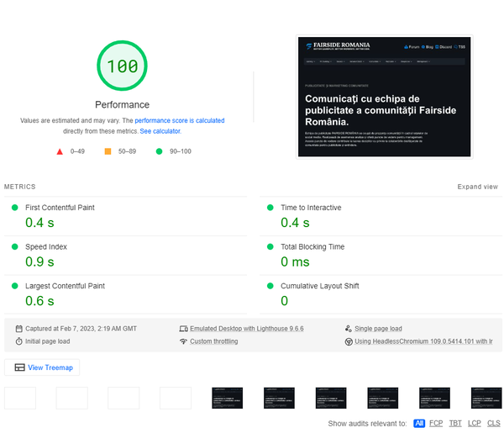Filter audits by TBT
Viewport: 504px width, 433px height.
click(455, 424)
